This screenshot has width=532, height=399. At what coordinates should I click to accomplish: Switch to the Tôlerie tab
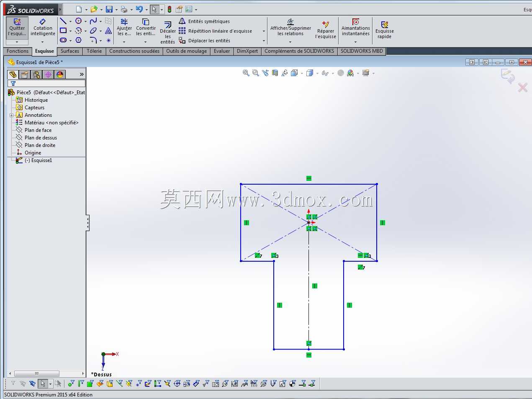click(94, 51)
